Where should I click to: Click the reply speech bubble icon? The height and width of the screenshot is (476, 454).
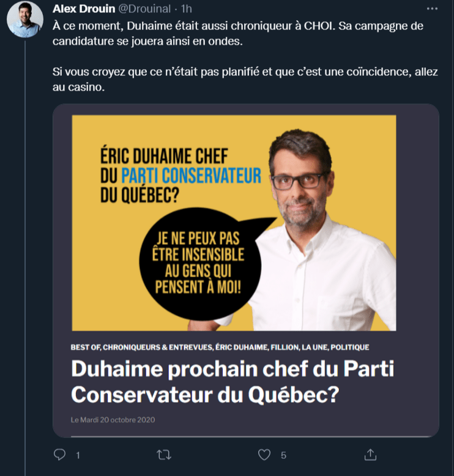click(60, 455)
